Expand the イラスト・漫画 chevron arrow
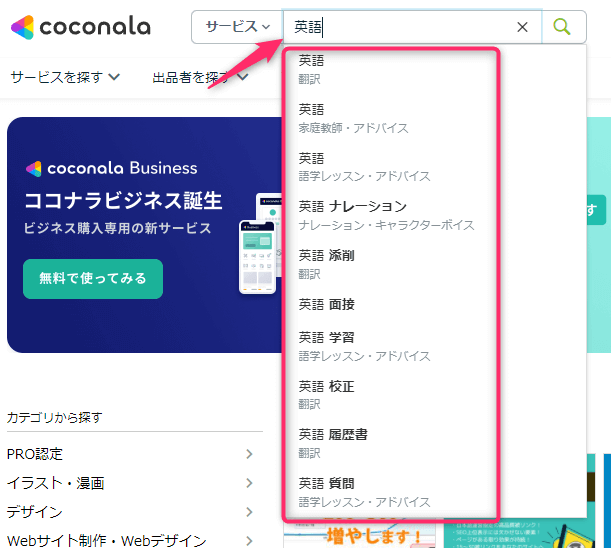 (249, 483)
